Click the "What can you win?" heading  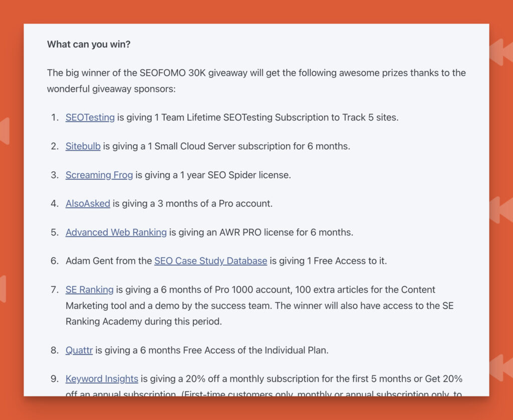click(x=89, y=45)
